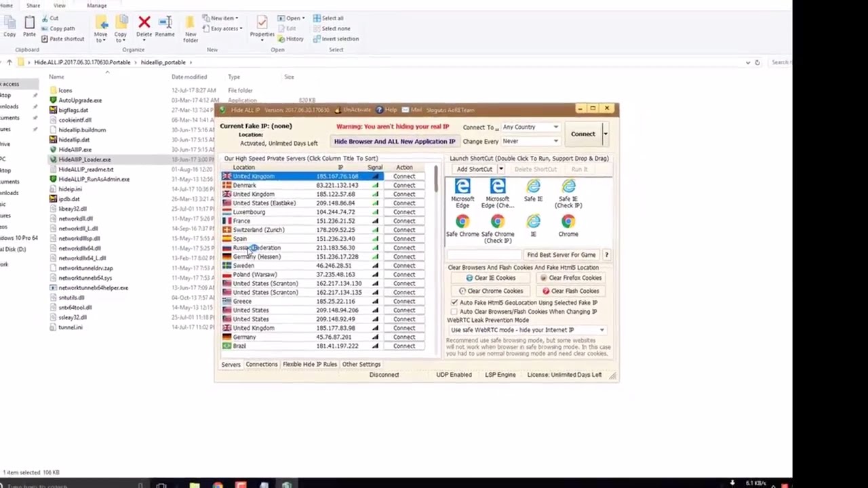Image resolution: width=868 pixels, height=488 pixels.
Task: Expand the Easy access dropdown
Action: click(223, 28)
